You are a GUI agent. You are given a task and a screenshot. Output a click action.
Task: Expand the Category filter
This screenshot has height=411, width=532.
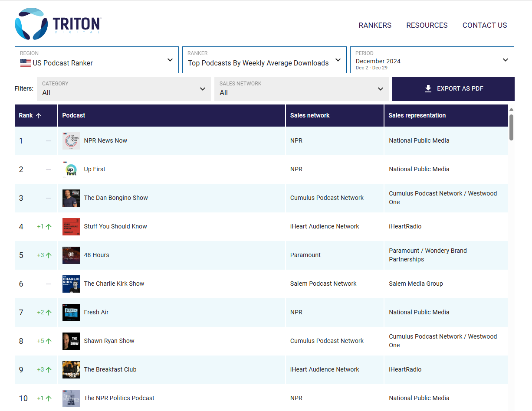click(124, 88)
